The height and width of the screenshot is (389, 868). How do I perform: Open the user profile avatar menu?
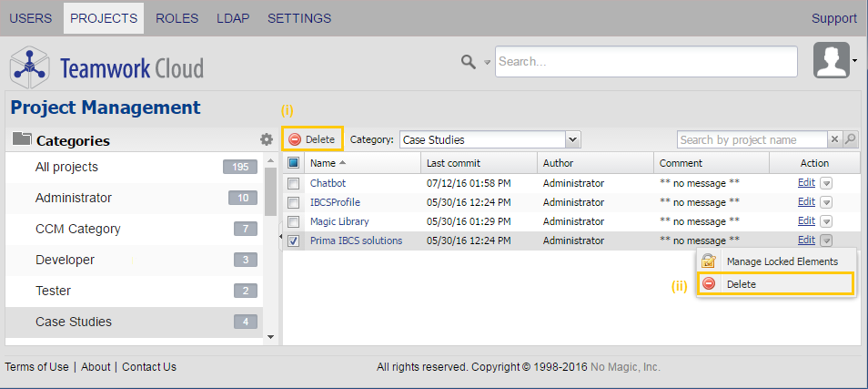click(832, 60)
